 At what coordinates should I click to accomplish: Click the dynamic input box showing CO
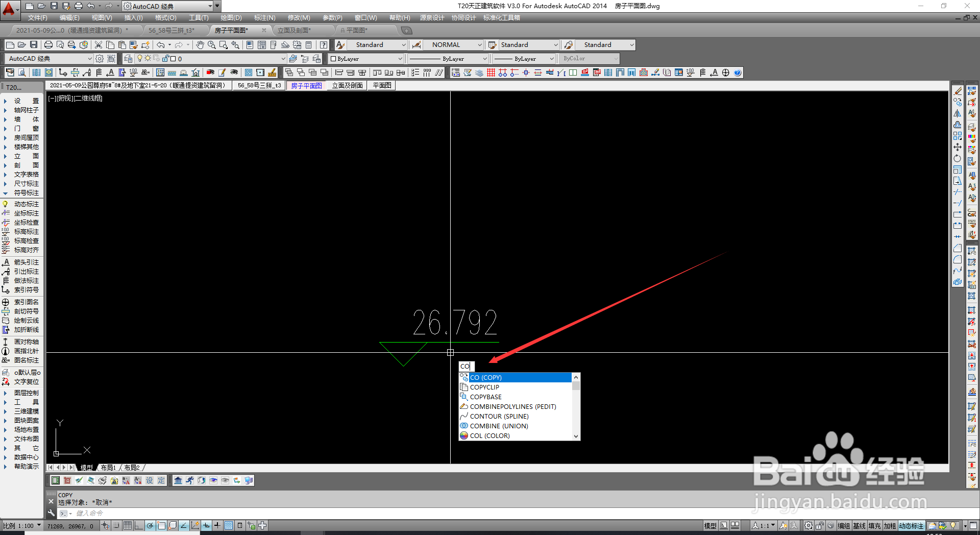(467, 366)
